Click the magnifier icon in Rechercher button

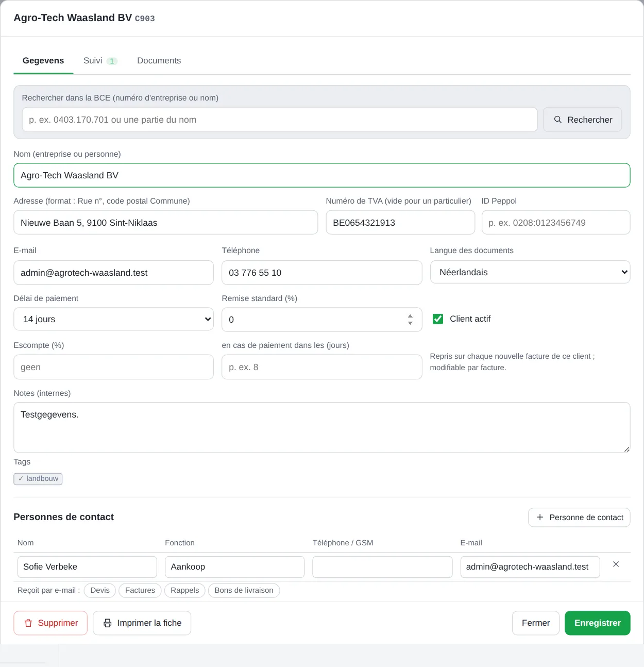pyautogui.click(x=557, y=120)
